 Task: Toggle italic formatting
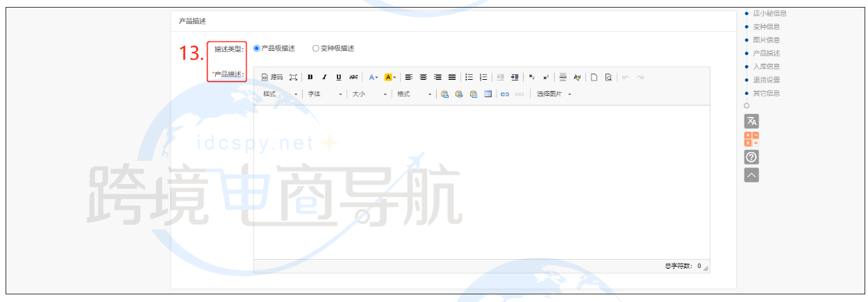point(324,77)
